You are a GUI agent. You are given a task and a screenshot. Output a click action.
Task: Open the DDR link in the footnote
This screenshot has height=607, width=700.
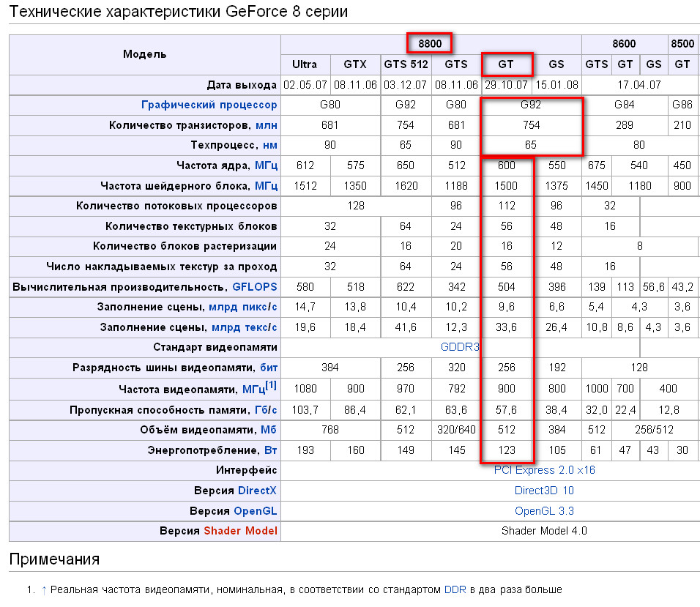tap(455, 590)
